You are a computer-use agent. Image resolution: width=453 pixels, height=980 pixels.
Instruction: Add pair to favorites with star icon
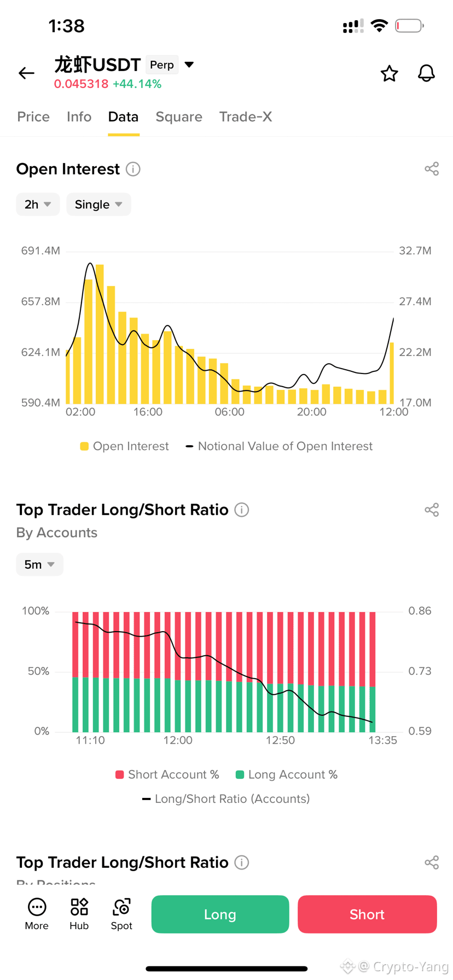click(x=389, y=73)
